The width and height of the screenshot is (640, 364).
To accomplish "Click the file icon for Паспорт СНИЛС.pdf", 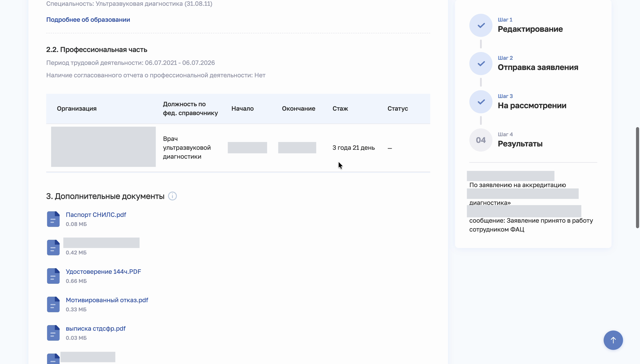I will 53,219.
